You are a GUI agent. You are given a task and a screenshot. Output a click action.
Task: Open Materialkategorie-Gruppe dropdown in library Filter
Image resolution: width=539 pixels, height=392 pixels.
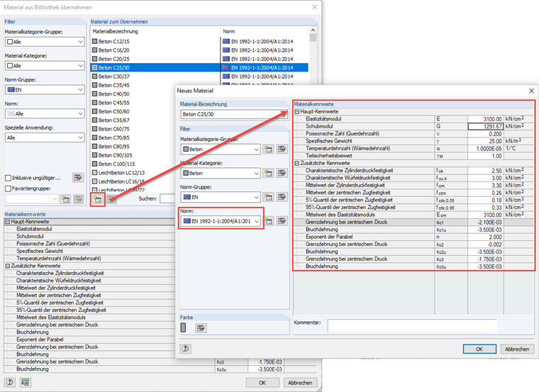(x=45, y=42)
